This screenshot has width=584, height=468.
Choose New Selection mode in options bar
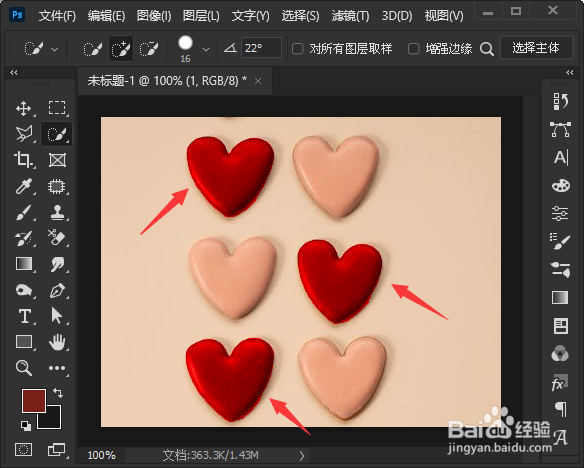tap(92, 49)
